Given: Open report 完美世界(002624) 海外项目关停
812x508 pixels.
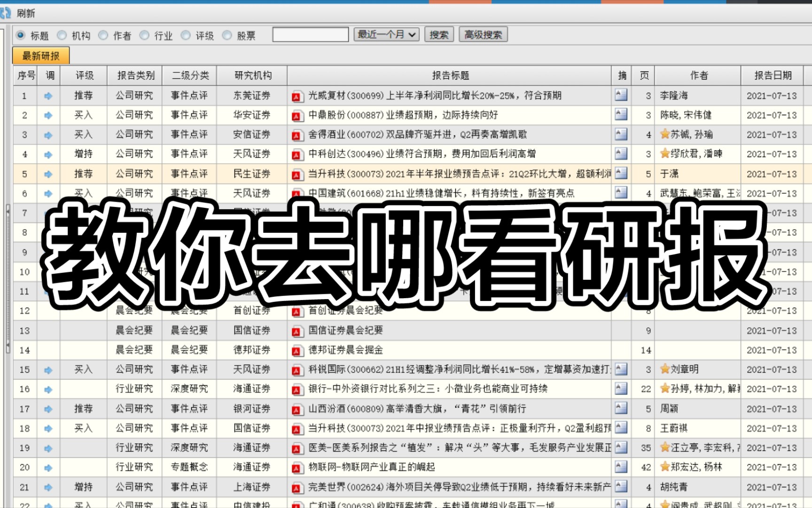Looking at the screenshot, I should click(459, 487).
